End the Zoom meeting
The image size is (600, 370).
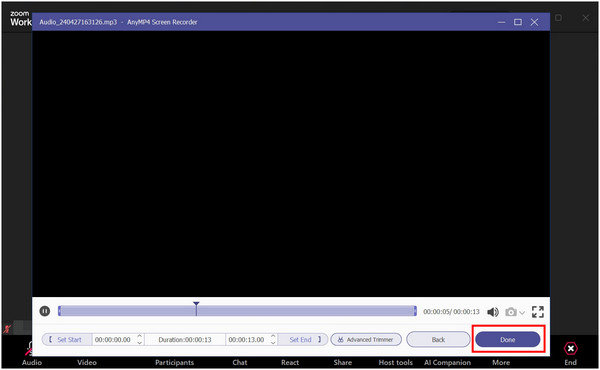click(x=571, y=353)
